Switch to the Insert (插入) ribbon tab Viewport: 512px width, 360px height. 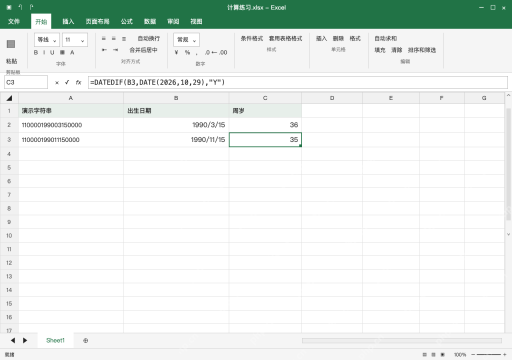click(68, 22)
